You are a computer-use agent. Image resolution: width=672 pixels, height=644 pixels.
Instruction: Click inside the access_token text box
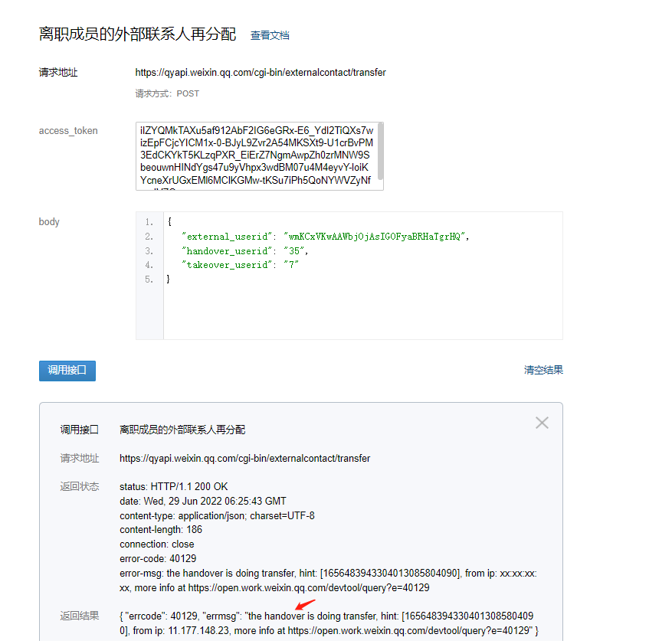[257, 156]
